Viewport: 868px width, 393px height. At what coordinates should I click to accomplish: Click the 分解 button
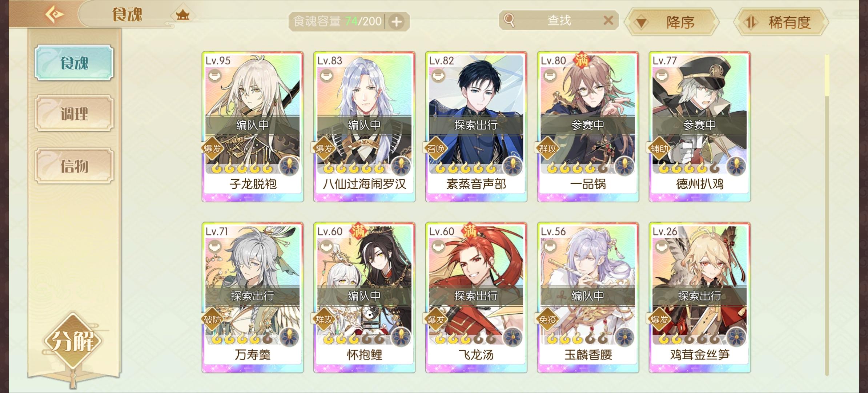(x=73, y=341)
